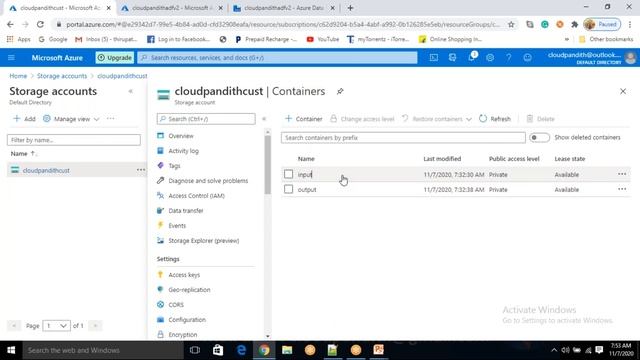Reload the browser page

[40, 24]
